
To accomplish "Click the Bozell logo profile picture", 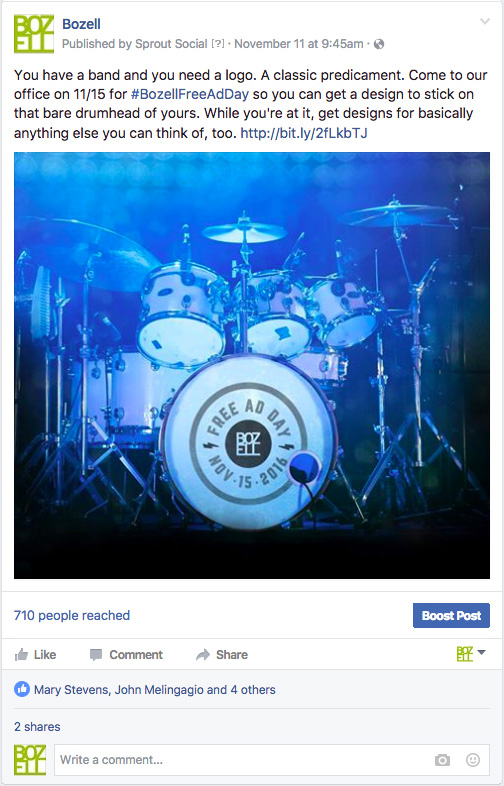I will (x=34, y=34).
